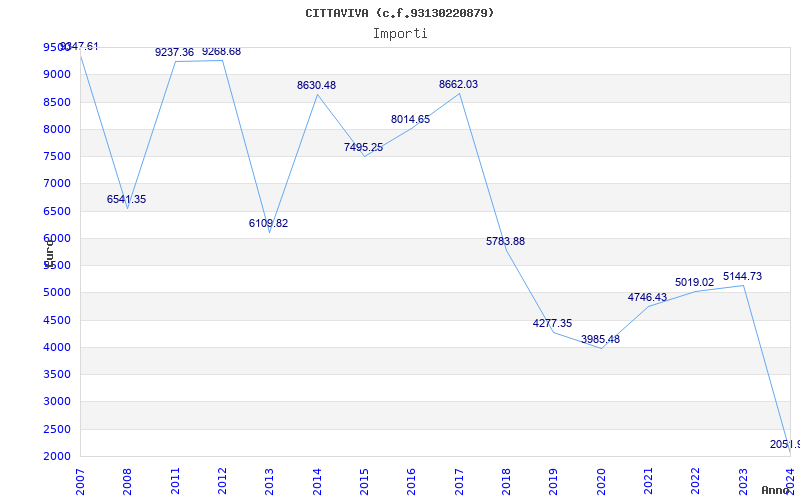Click the y-axis value 3500
The width and height of the screenshot is (800, 500).
coord(57,374)
